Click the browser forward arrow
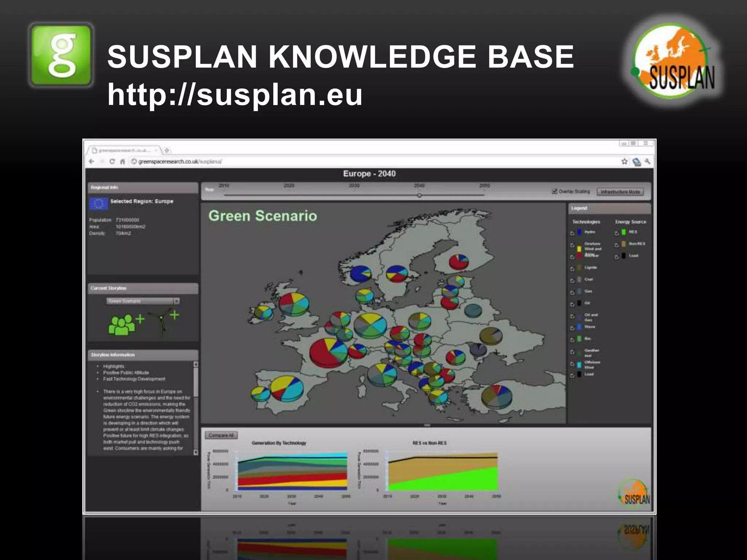This screenshot has width=747, height=560. (x=102, y=162)
